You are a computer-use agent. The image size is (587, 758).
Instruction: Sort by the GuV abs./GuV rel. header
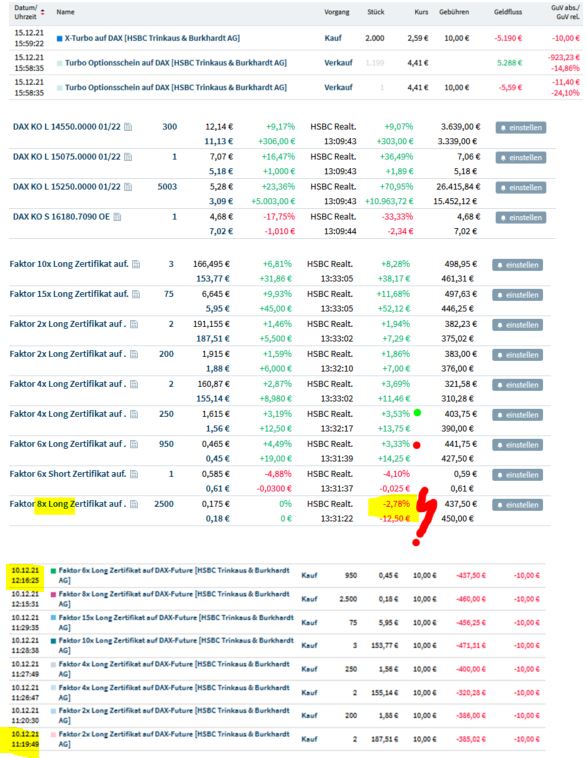pyautogui.click(x=565, y=12)
